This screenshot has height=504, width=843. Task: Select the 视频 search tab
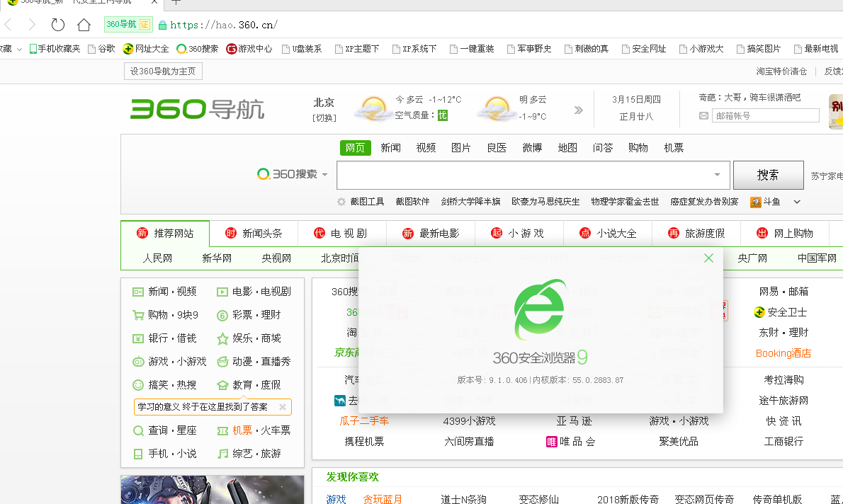426,148
